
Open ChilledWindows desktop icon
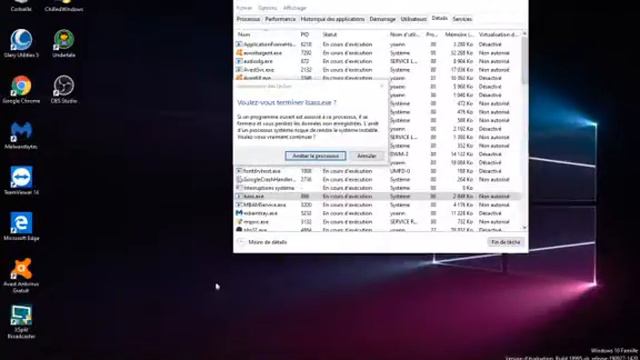[64, 6]
